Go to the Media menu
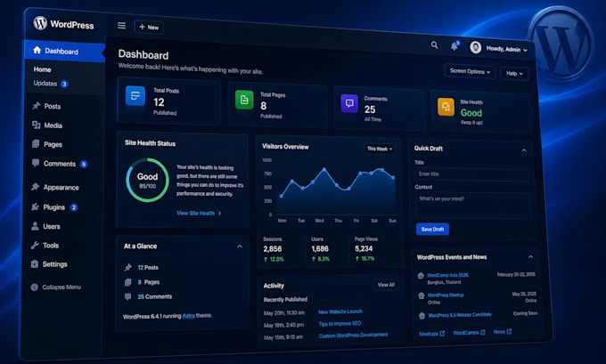The height and width of the screenshot is (364, 606). pyautogui.click(x=53, y=125)
